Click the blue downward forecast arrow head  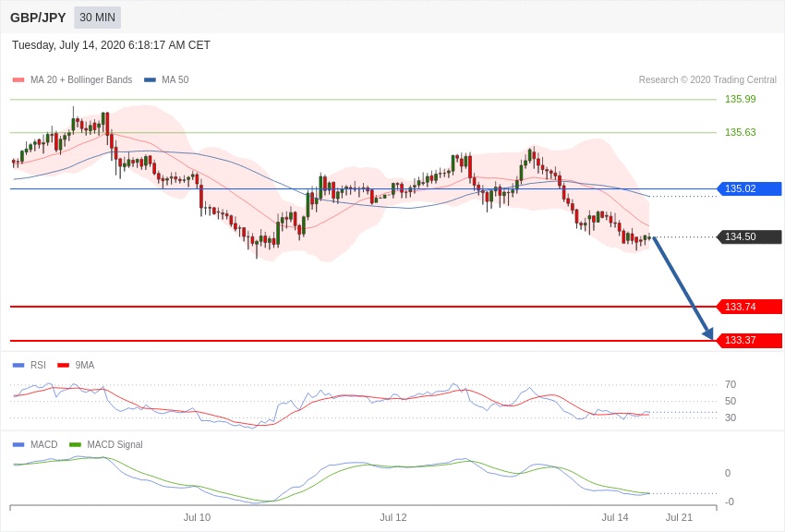click(708, 333)
